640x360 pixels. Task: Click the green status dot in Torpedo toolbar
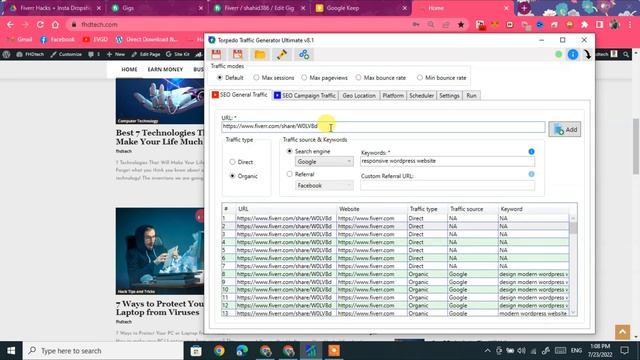pyautogui.click(x=558, y=54)
